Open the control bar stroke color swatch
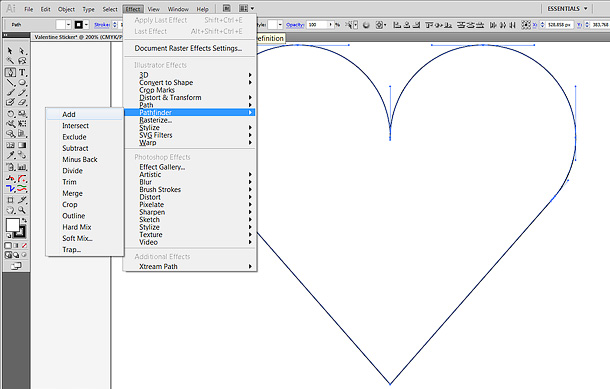Viewport: 610px width, 389px height. [79, 25]
